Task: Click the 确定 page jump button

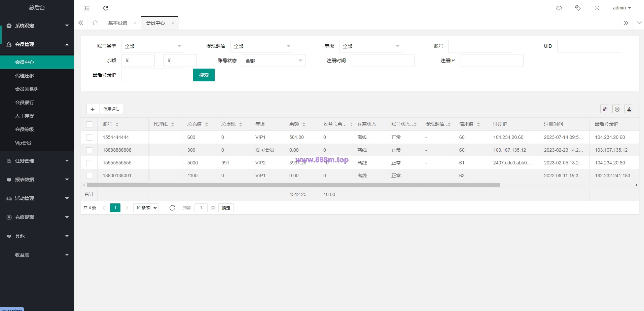Action: tap(226, 208)
